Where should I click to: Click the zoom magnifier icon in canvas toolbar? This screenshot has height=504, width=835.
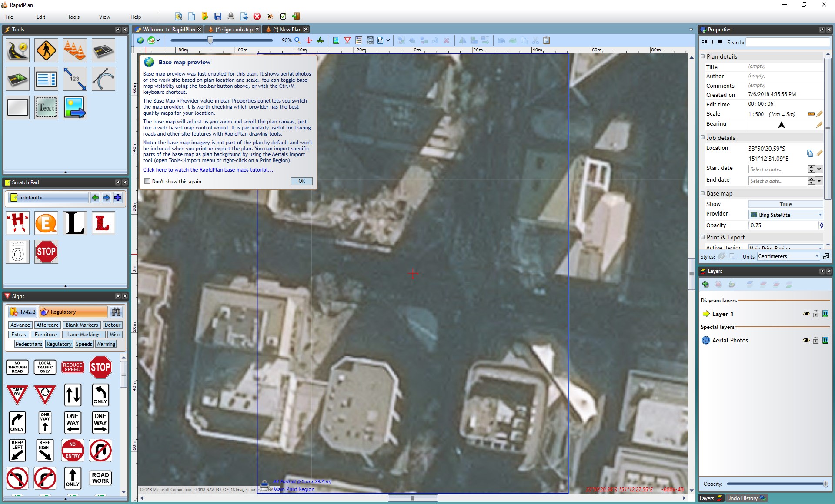(297, 40)
